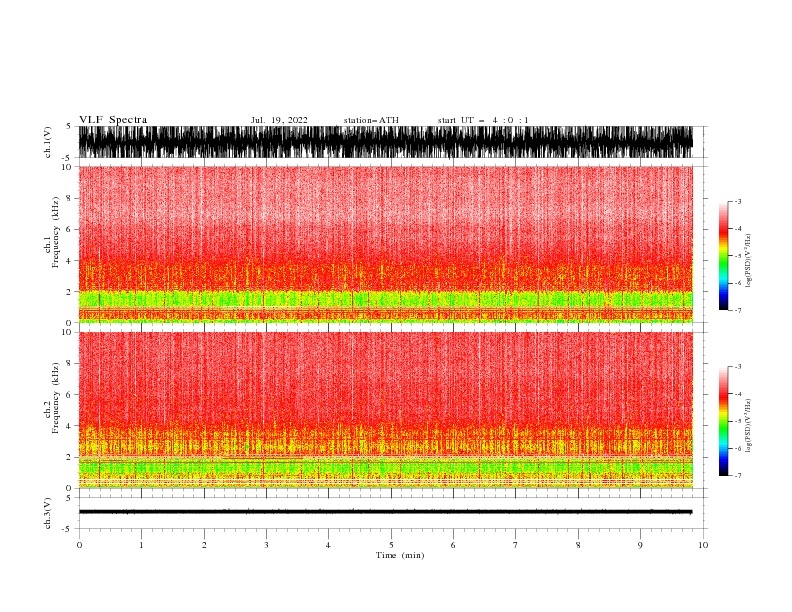Click the ch.3 voltage waveform trace

click(386, 512)
